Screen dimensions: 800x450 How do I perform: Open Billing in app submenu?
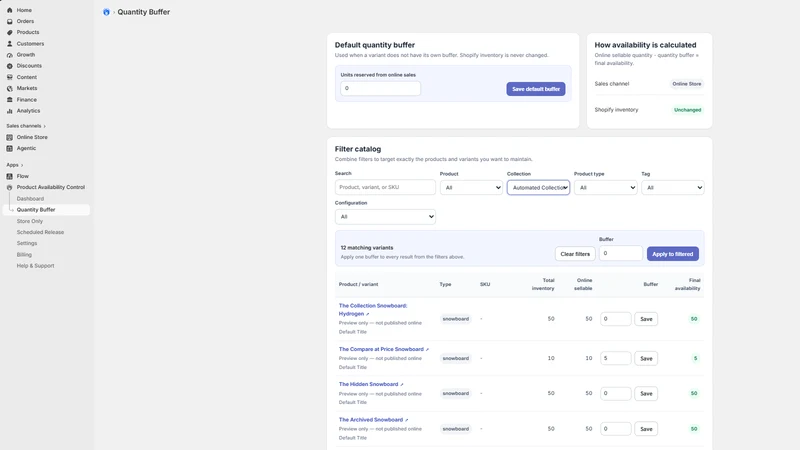point(24,255)
